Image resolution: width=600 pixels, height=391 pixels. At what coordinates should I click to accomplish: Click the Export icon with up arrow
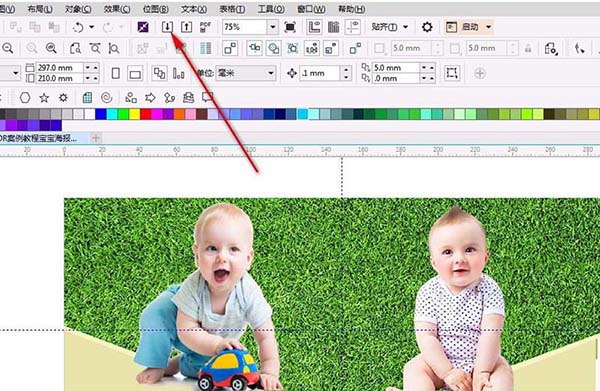tap(186, 27)
